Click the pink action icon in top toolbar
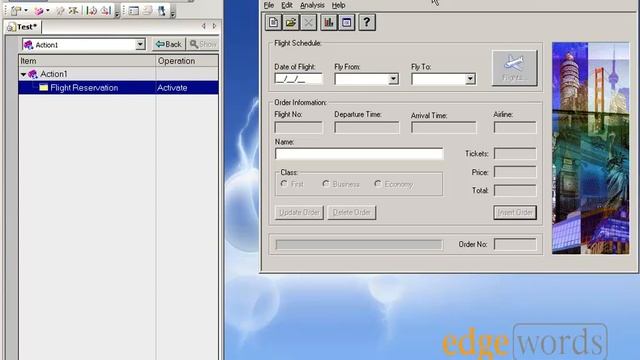Viewport: 640px width, 360px height. [x=39, y=11]
